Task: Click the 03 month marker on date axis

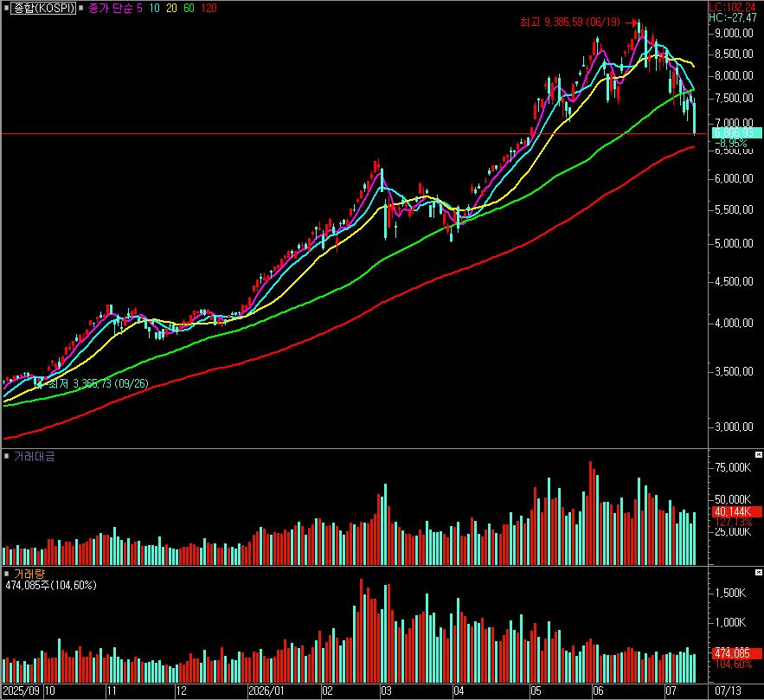Action: click(386, 690)
